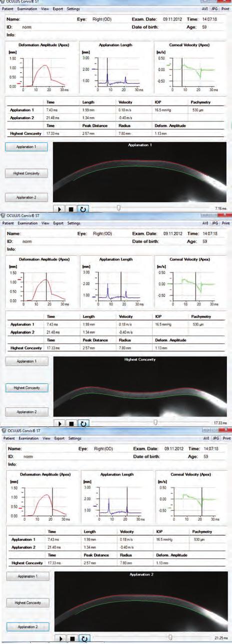Click Applanation 2 button in the 17.33 ms window

click(26, 412)
